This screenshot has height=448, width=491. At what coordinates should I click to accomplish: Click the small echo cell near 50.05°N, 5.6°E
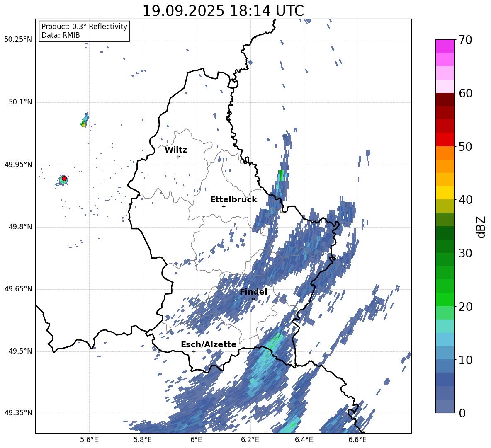click(85, 121)
